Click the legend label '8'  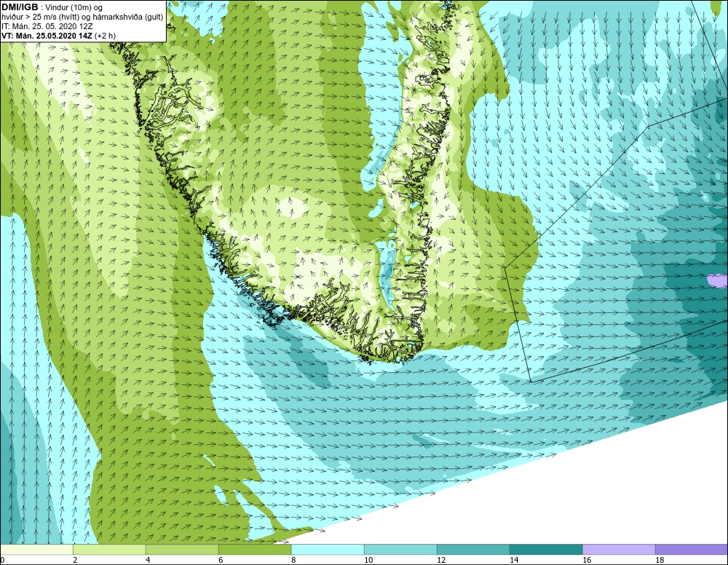click(294, 560)
